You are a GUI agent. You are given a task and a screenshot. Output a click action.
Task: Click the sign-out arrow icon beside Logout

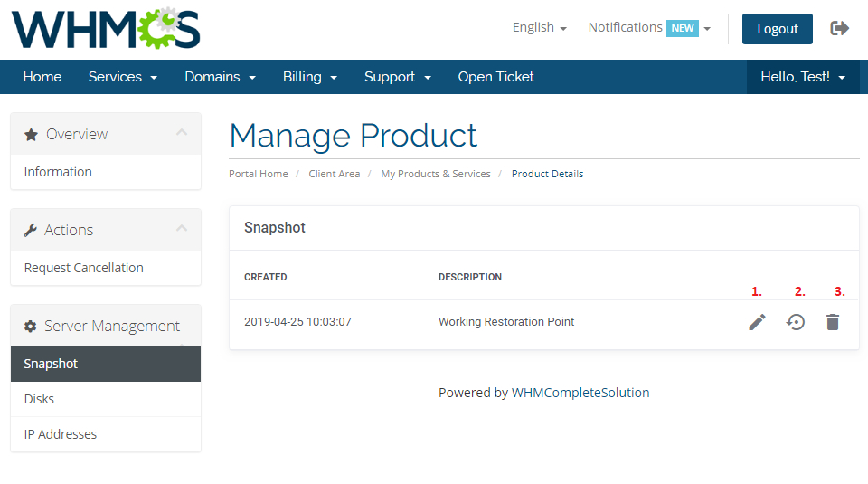pyautogui.click(x=840, y=28)
